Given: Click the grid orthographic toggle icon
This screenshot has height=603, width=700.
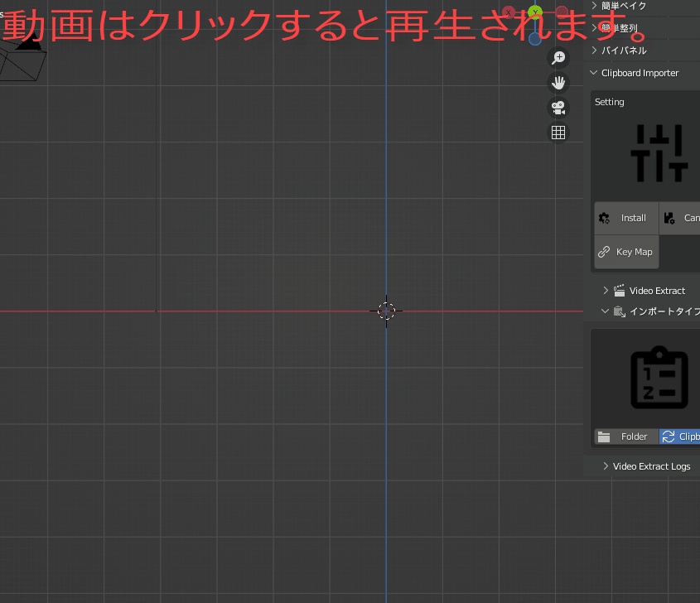Looking at the screenshot, I should tap(558, 132).
